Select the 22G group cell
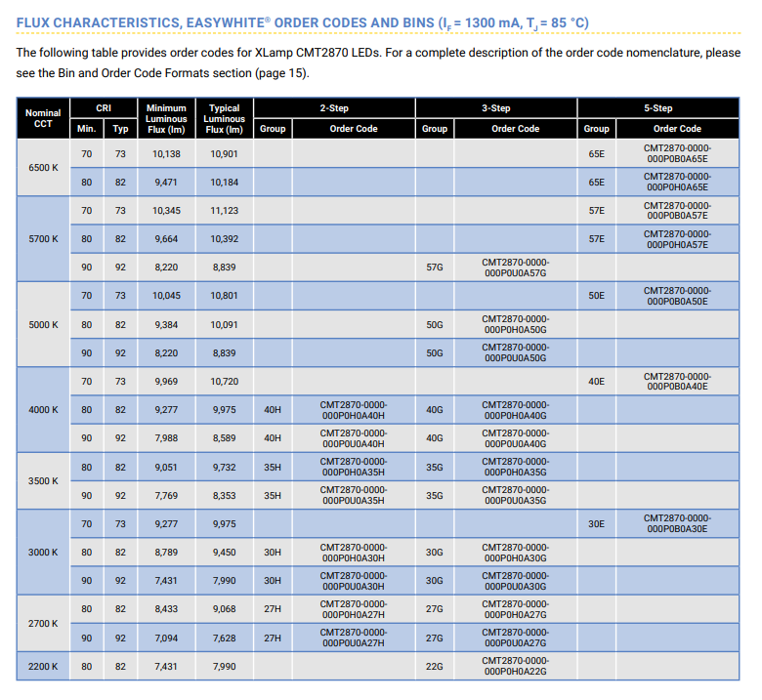The height and width of the screenshot is (700, 762). pos(435,667)
